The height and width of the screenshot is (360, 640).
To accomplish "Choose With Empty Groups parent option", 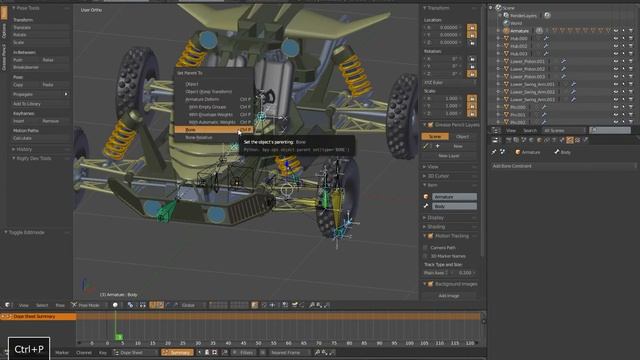I will pyautogui.click(x=213, y=107).
